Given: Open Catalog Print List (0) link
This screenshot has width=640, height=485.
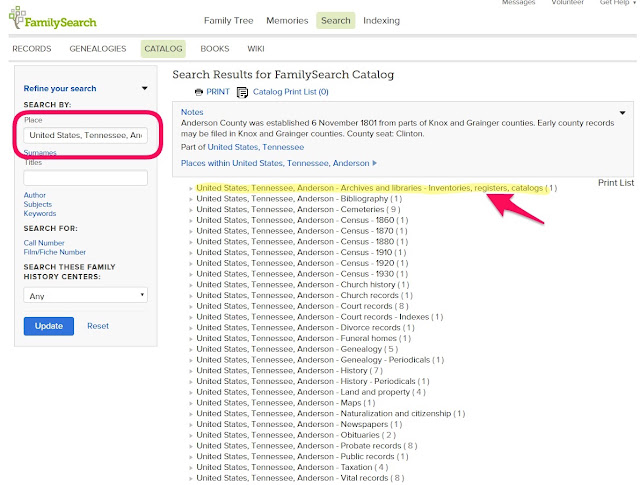Looking at the screenshot, I should (291, 92).
